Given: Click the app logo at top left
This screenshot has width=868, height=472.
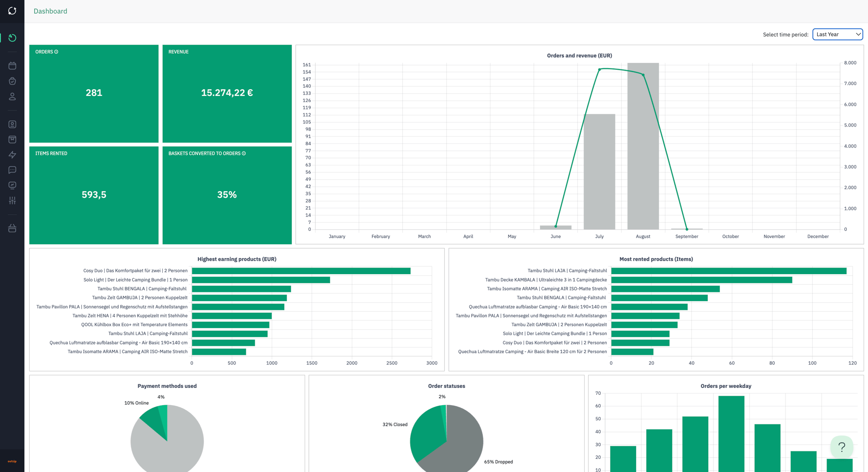Looking at the screenshot, I should pos(12,11).
